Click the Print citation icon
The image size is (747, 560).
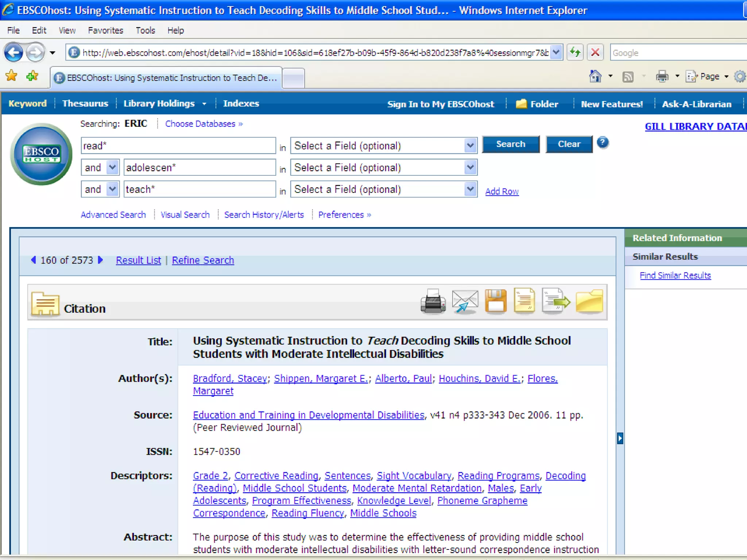433,302
